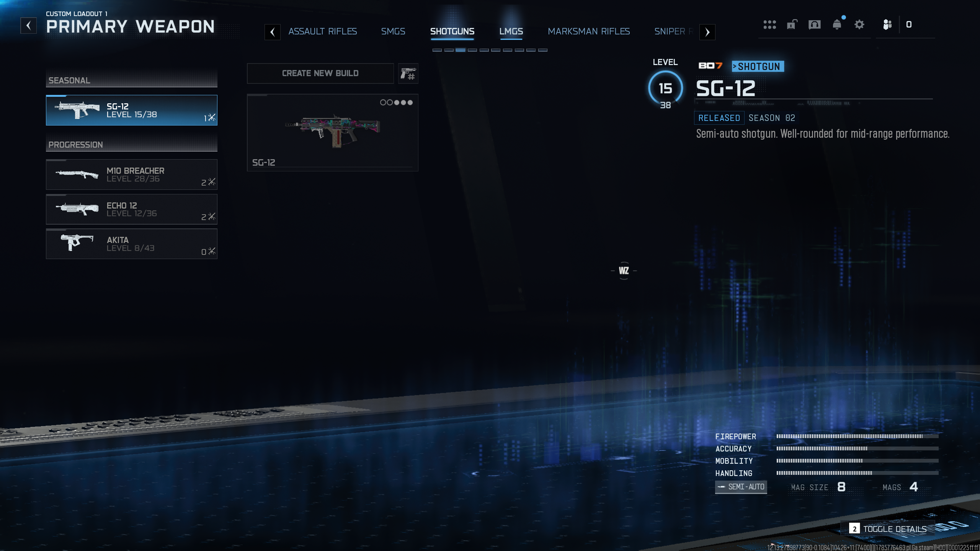Click Create New Build

pos(320,73)
